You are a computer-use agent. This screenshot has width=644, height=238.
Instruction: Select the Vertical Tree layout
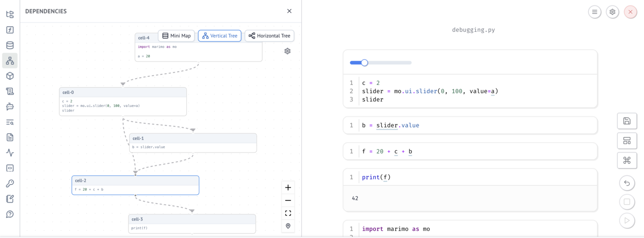click(x=219, y=36)
